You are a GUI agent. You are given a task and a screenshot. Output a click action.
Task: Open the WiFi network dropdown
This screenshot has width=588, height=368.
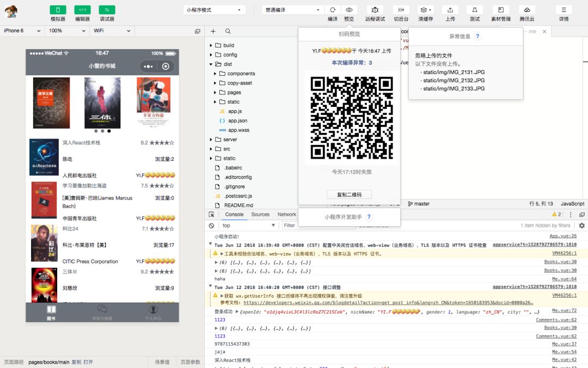112,31
